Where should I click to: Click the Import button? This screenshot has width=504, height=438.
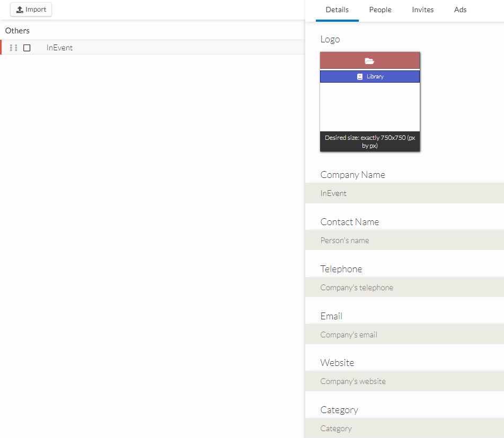(x=31, y=10)
